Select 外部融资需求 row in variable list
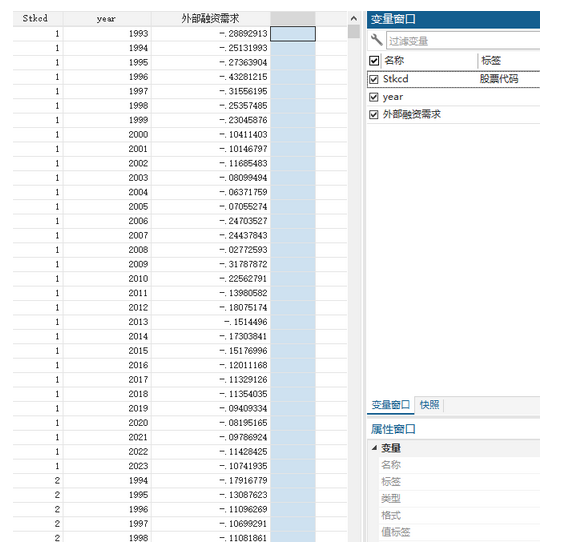 453,115
